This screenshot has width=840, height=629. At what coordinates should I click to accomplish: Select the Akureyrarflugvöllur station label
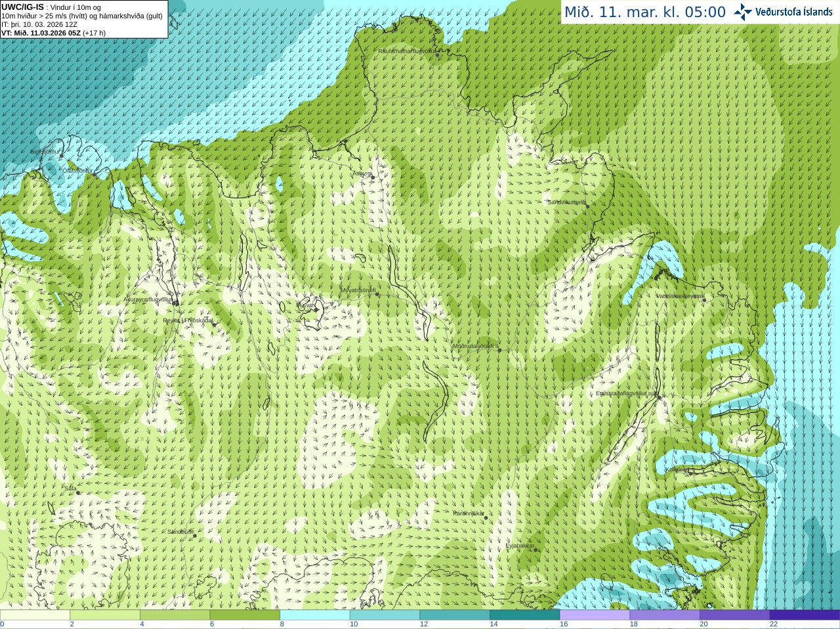(149, 299)
